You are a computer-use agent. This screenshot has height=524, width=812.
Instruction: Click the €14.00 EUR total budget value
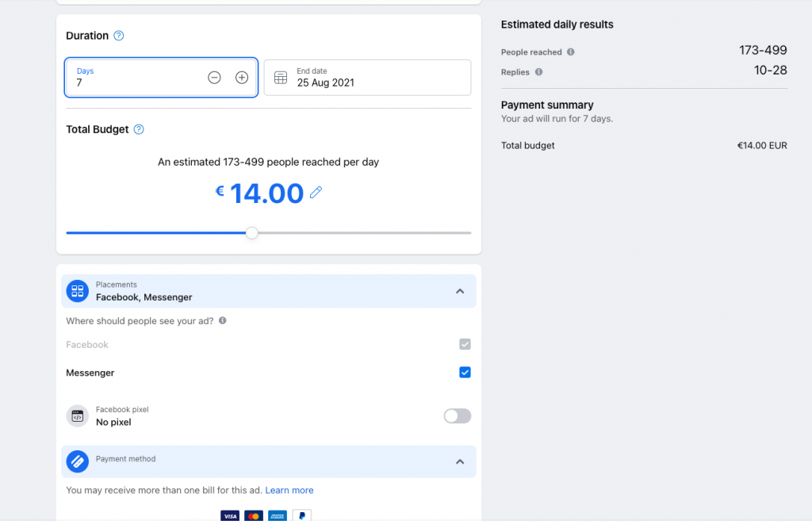coord(762,146)
